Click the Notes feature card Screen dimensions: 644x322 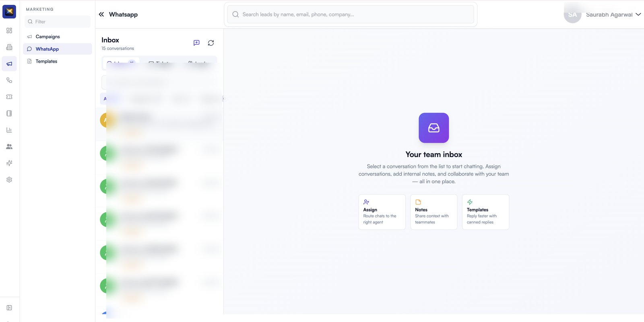coord(434,212)
